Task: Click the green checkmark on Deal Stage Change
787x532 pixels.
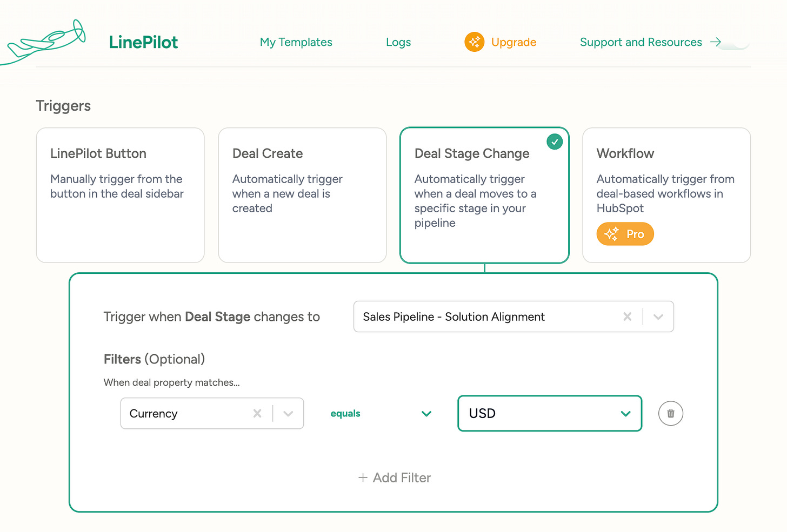Action: coord(555,142)
